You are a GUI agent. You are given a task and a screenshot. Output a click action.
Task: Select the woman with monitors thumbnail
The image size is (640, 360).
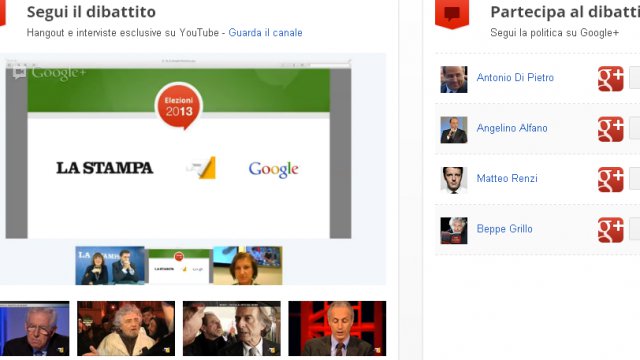pyautogui.click(x=247, y=265)
